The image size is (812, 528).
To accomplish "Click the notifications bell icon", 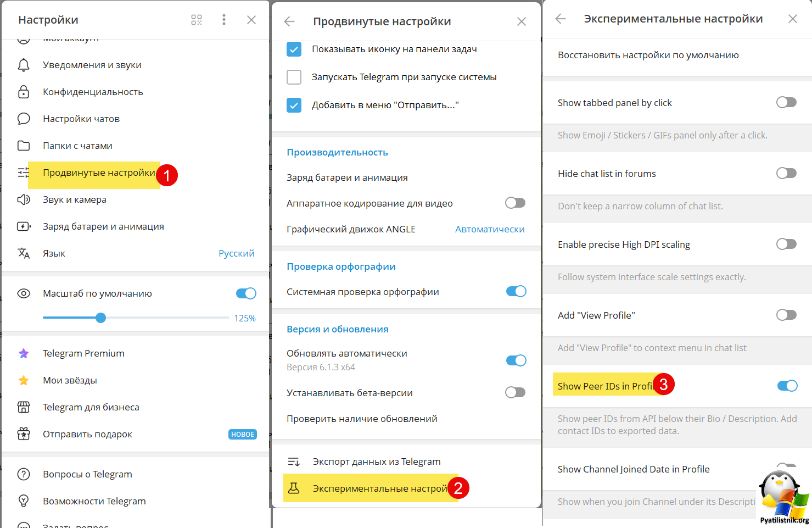I will point(24,65).
